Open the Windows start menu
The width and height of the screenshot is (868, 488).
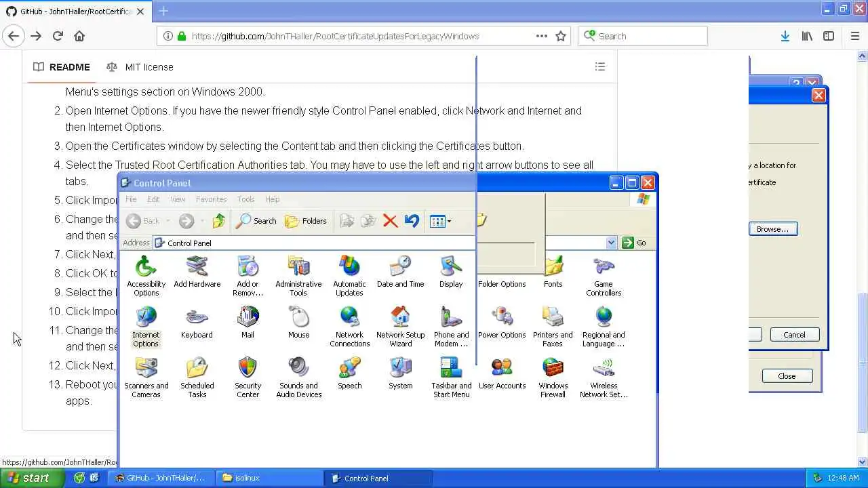coord(32,478)
